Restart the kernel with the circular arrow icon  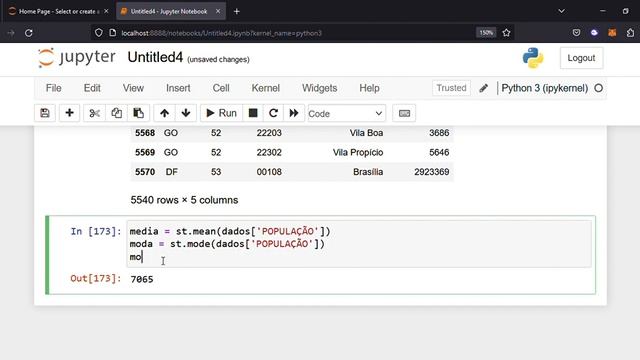273,113
